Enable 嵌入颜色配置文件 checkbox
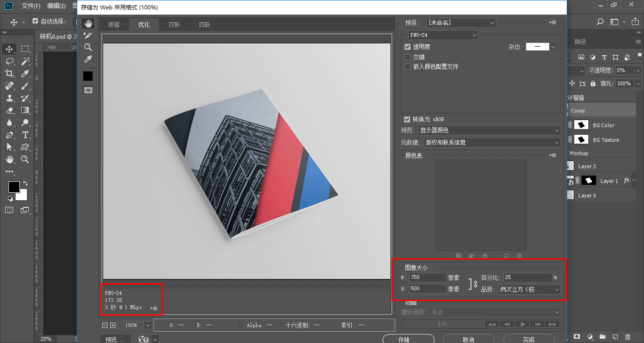Screen dimensions: 644x343 (408, 67)
